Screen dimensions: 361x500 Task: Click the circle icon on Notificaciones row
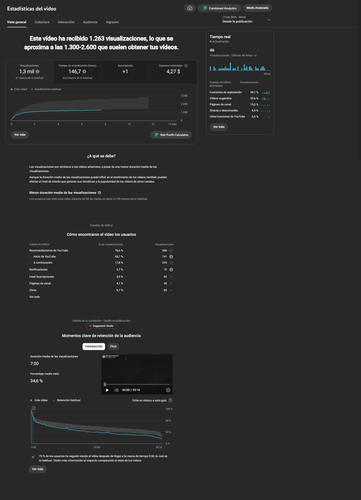pyautogui.click(x=171, y=269)
